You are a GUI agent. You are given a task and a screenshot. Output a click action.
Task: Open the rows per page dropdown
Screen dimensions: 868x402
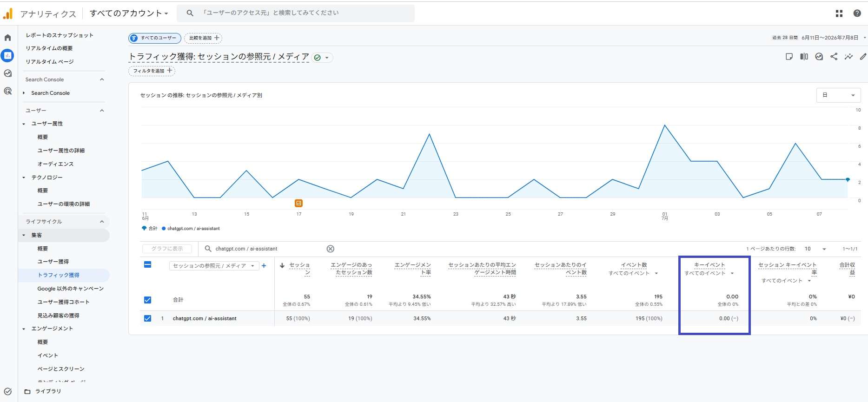815,249
